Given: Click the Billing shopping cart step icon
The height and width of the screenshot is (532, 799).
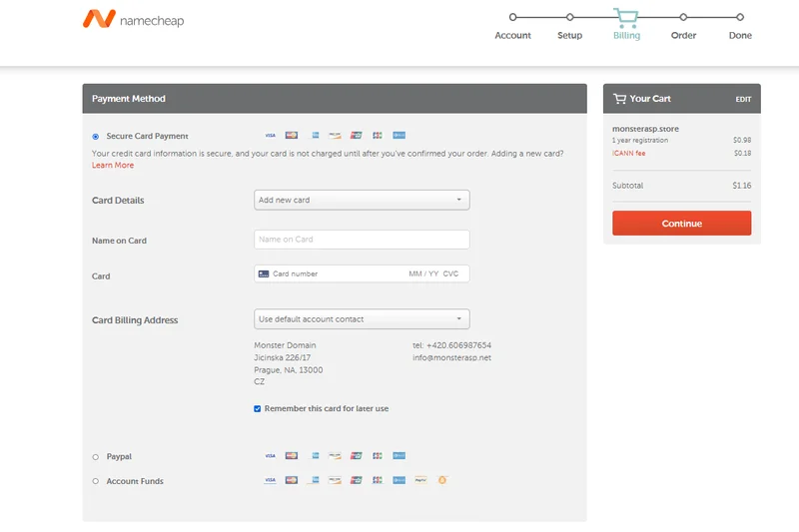Looking at the screenshot, I should pyautogui.click(x=626, y=17).
